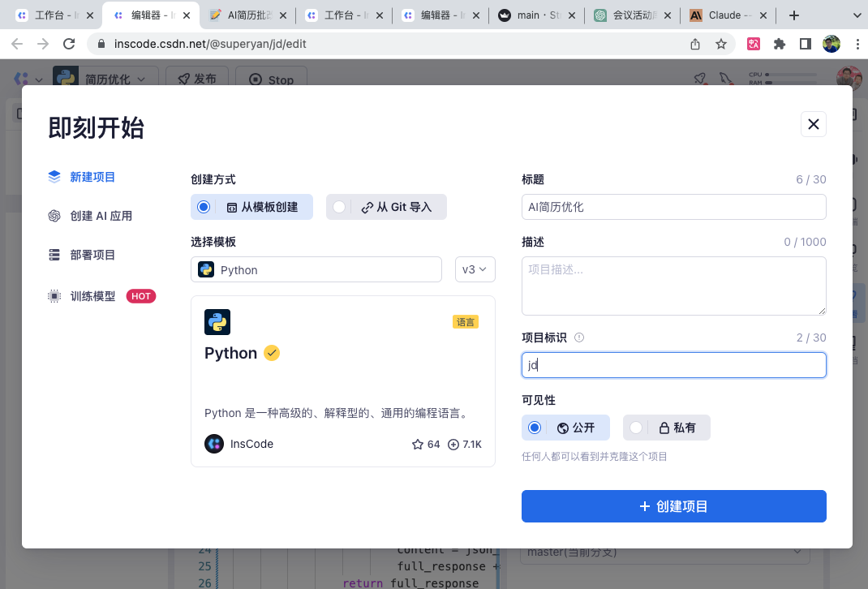Switch to 部署项目 section
The width and height of the screenshot is (868, 589).
pyautogui.click(x=82, y=255)
